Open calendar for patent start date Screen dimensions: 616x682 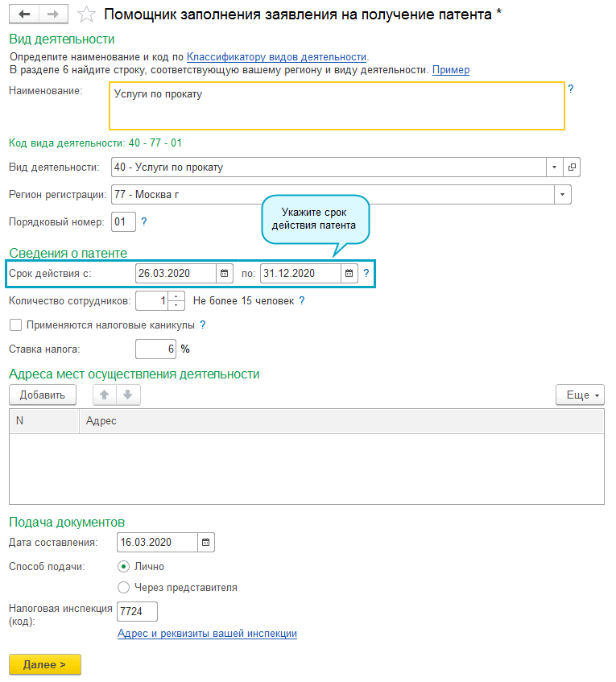pos(225,274)
